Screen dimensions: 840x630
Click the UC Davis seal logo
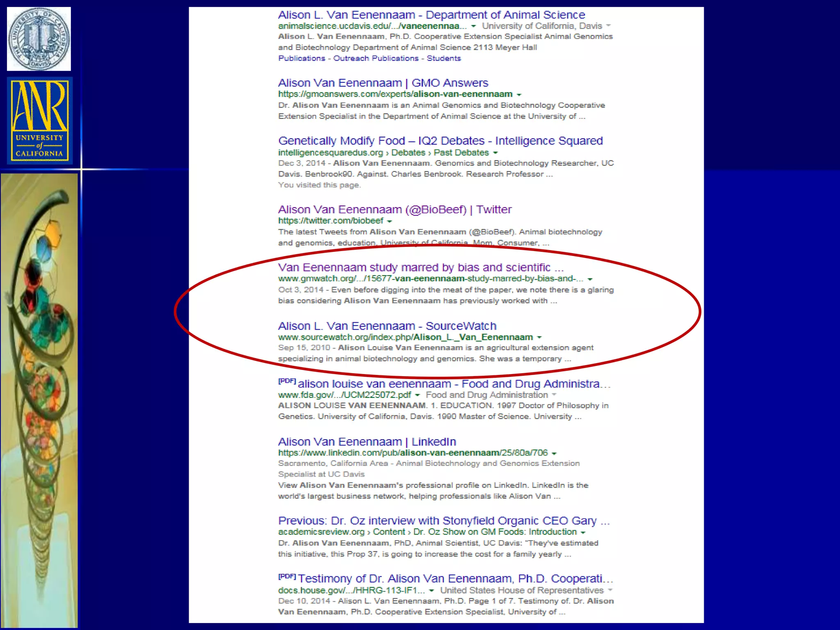coord(39,39)
